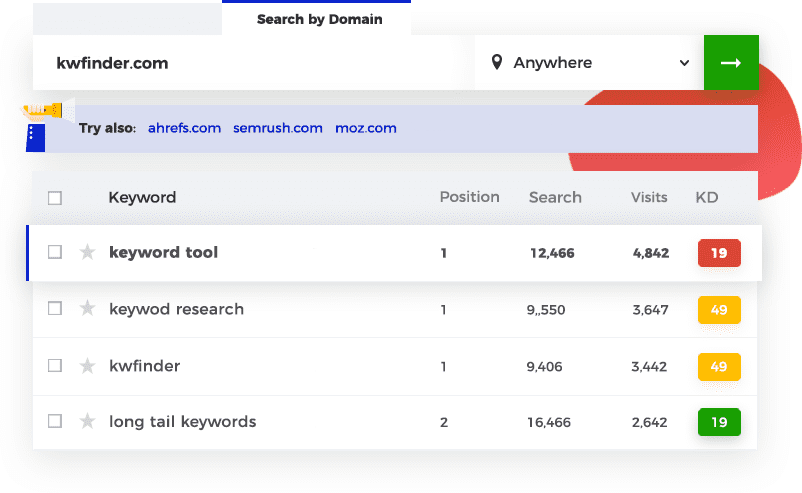Screen dimensions: 802x493
Task: Sort by the 'Position' column header
Action: pos(469,197)
